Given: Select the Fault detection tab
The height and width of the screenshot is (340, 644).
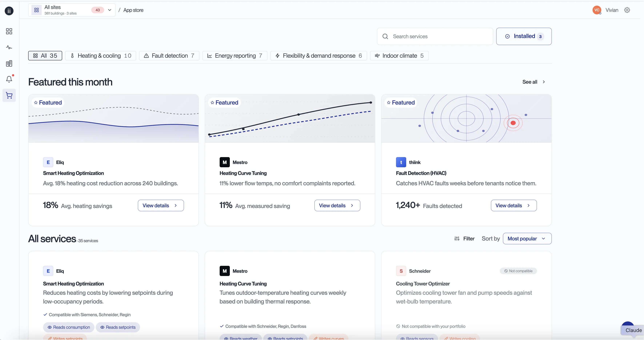Looking at the screenshot, I should [x=169, y=56].
